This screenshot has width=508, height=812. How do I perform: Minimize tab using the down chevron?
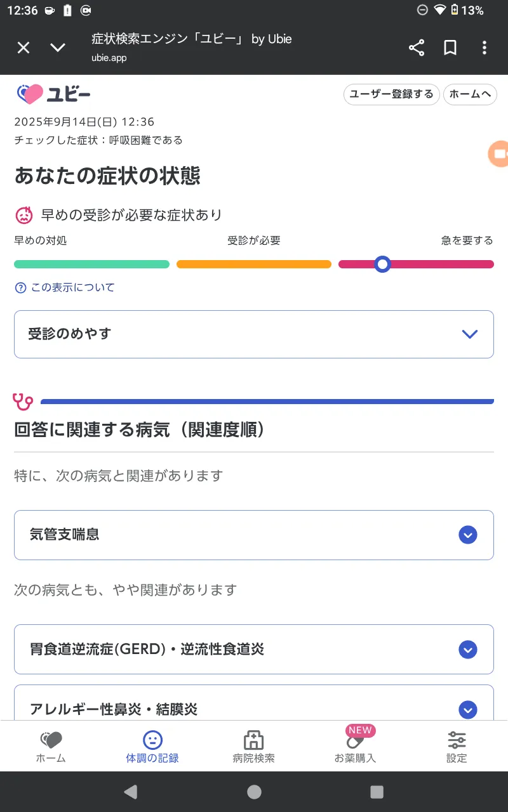58,48
